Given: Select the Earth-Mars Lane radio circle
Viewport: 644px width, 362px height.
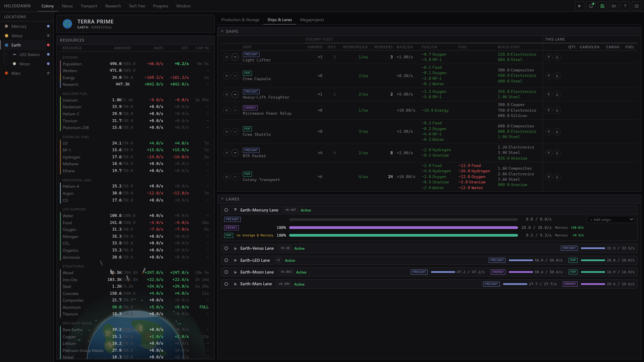Looking at the screenshot, I should [226, 284].
